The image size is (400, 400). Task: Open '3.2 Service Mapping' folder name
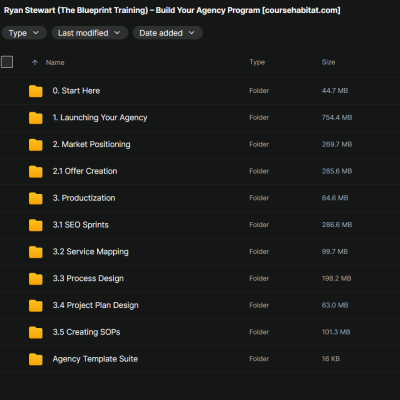pyautogui.click(x=90, y=252)
